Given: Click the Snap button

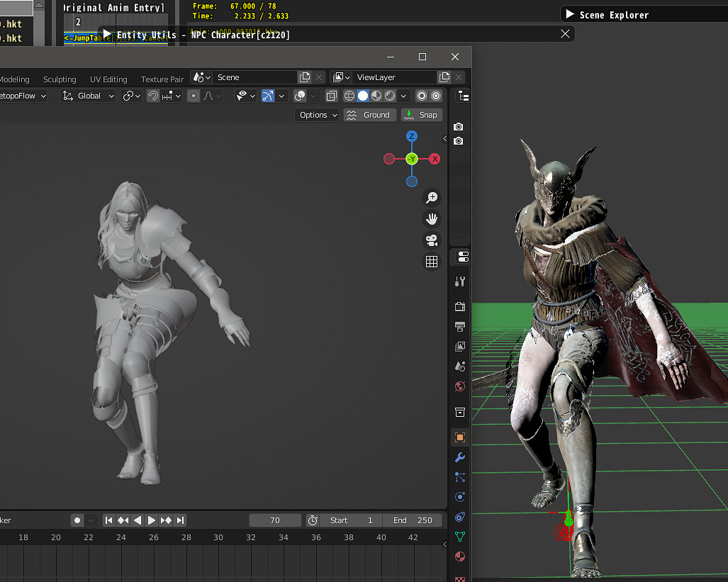Looking at the screenshot, I should [x=422, y=115].
